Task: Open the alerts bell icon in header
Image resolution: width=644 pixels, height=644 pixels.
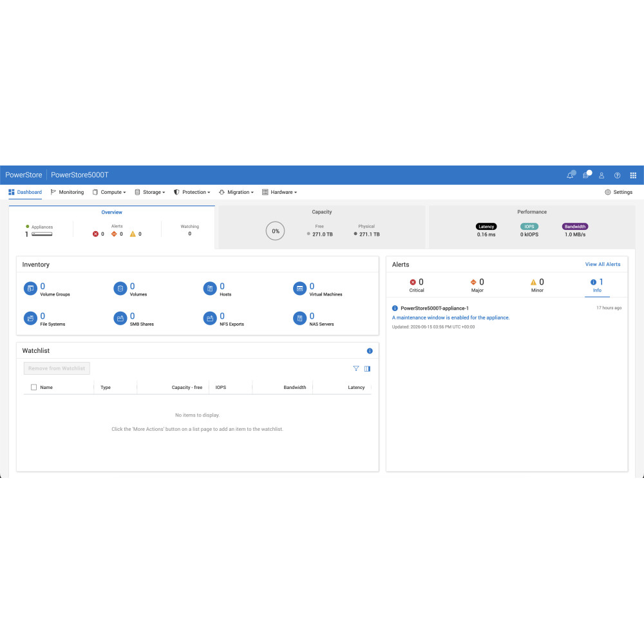Action: (x=570, y=175)
